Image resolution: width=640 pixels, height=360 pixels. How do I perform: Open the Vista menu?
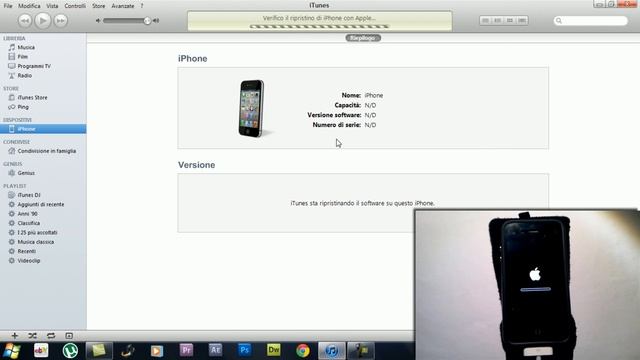(52, 6)
